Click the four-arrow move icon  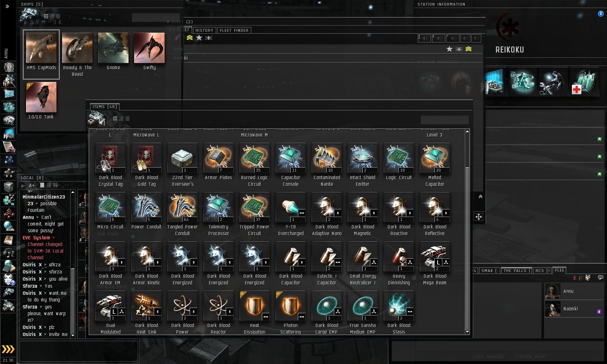(x=478, y=217)
